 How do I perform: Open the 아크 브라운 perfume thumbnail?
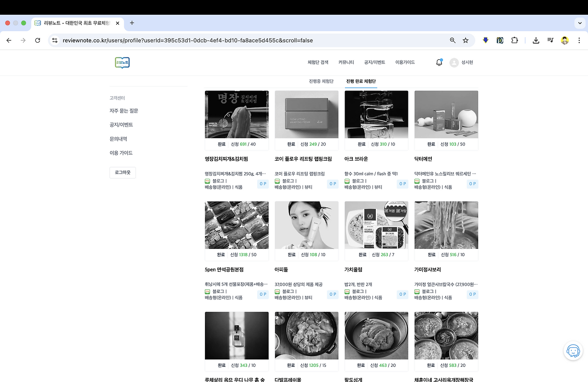click(376, 114)
